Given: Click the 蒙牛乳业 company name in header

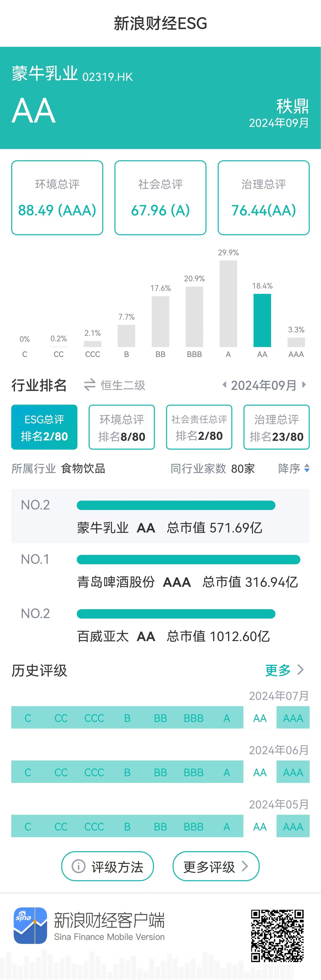Looking at the screenshot, I should pyautogui.click(x=45, y=73).
